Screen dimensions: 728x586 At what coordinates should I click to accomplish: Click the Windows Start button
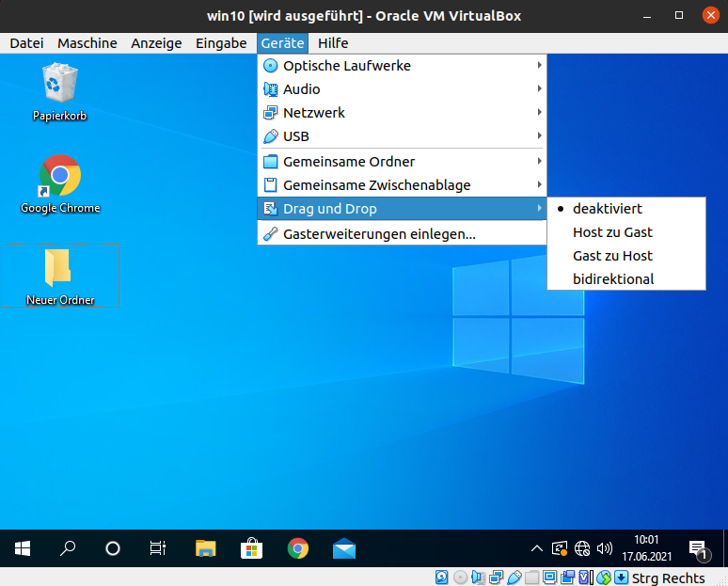pos(23,548)
